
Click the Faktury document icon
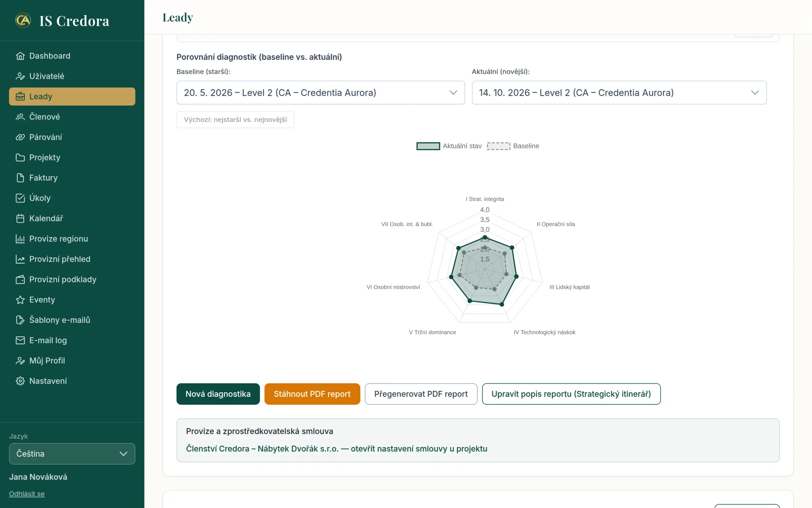(x=20, y=178)
